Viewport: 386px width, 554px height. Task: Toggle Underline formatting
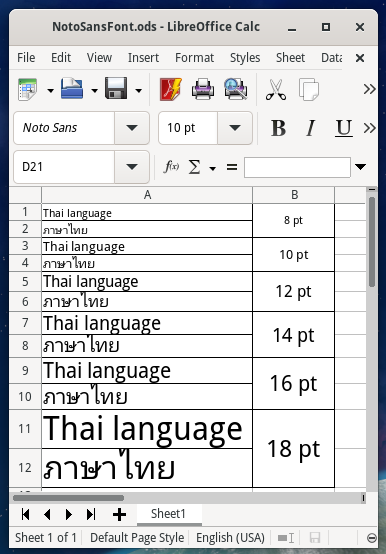pos(343,128)
